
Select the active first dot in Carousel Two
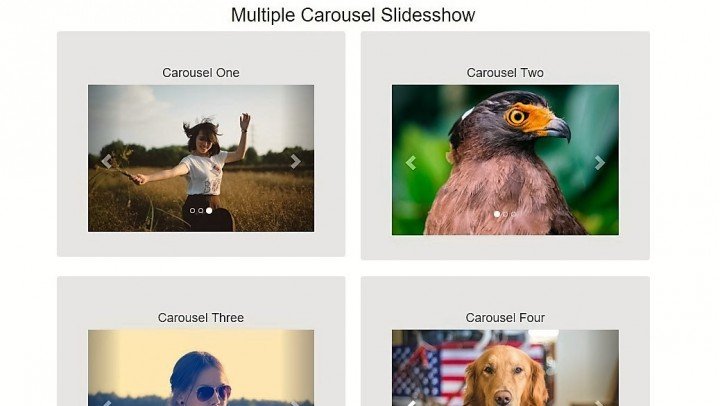pyautogui.click(x=497, y=214)
